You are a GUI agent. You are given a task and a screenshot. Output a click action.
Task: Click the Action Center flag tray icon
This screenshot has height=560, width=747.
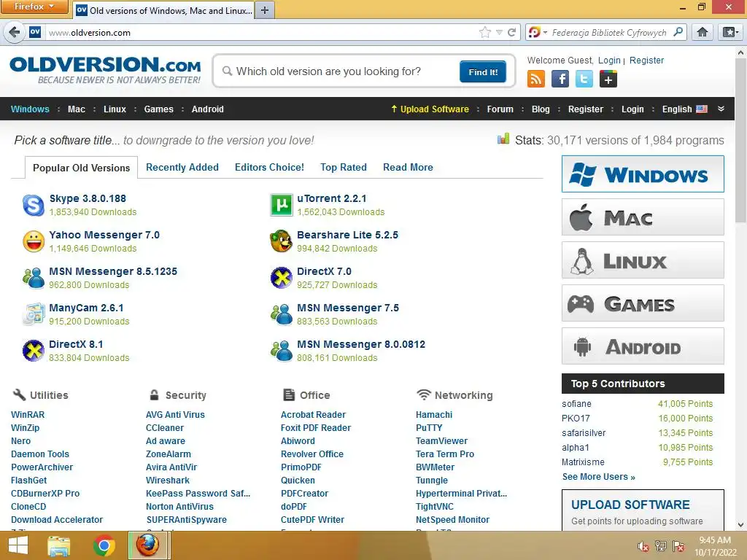(x=678, y=546)
